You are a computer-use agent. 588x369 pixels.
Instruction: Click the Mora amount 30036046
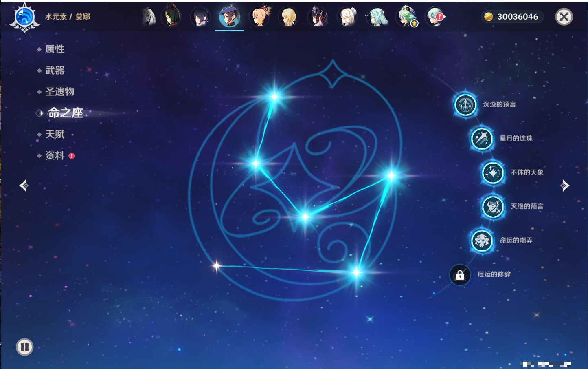coord(518,17)
